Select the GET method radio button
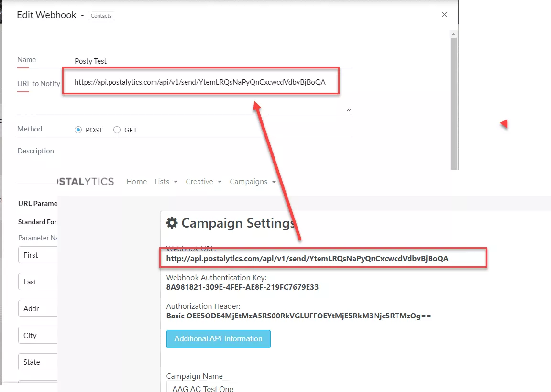 117,130
